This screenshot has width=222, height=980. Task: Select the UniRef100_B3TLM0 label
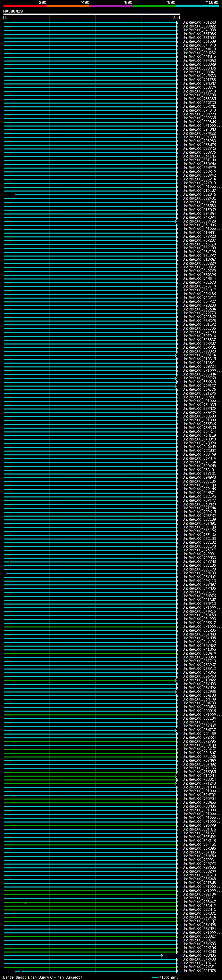(x=199, y=160)
